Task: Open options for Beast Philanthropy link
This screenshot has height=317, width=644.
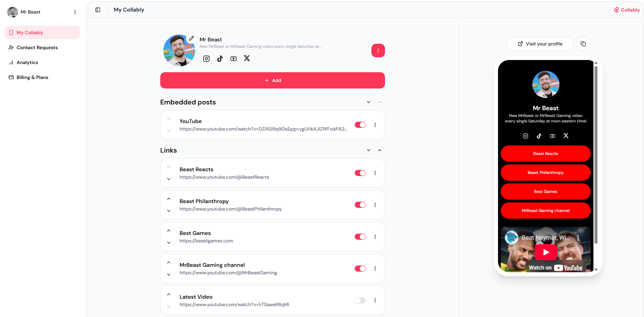Action: click(x=375, y=205)
